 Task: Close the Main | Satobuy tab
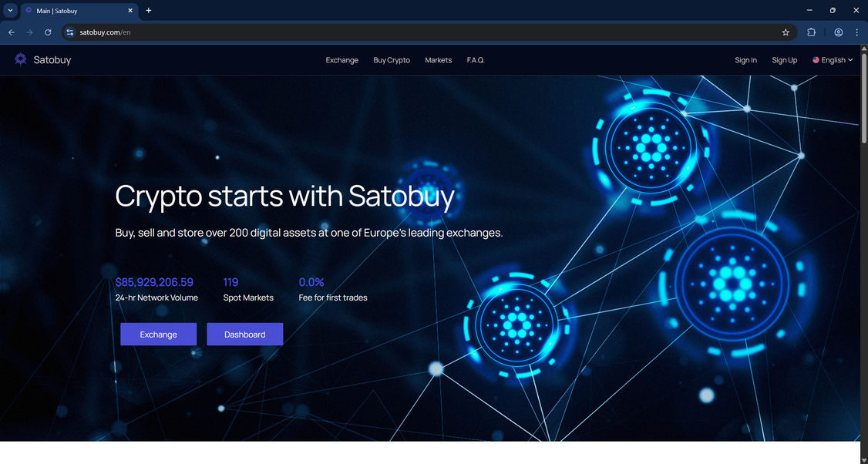tap(130, 11)
